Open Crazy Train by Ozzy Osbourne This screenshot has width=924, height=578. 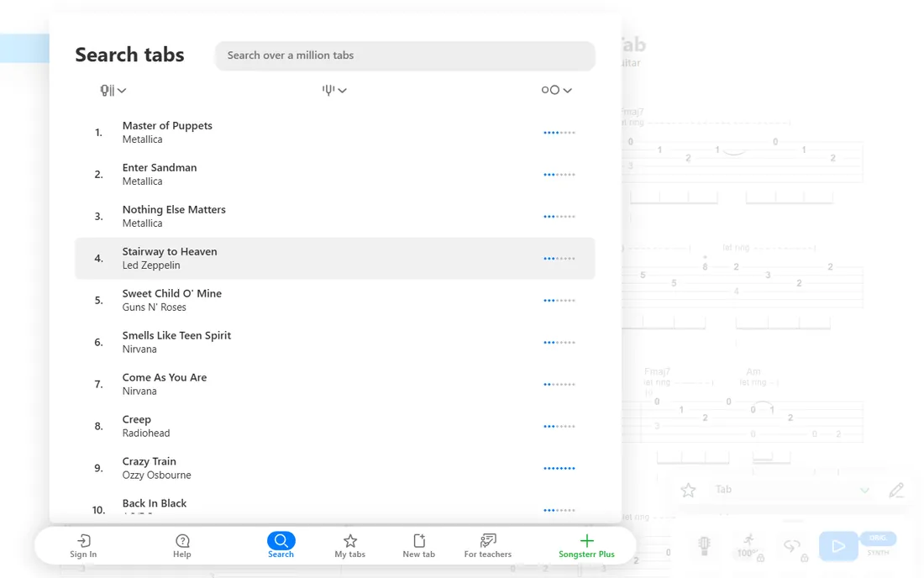(334, 468)
